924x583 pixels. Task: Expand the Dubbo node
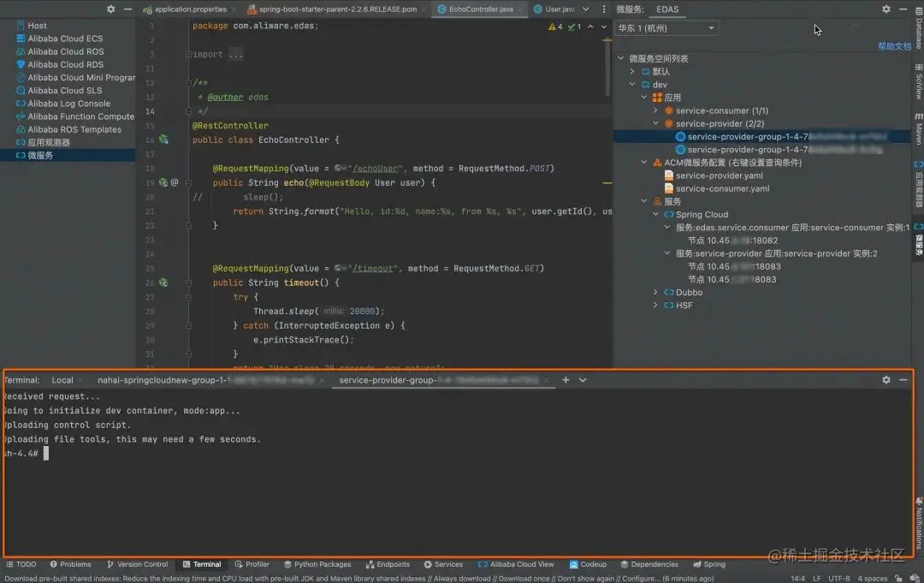coord(655,292)
